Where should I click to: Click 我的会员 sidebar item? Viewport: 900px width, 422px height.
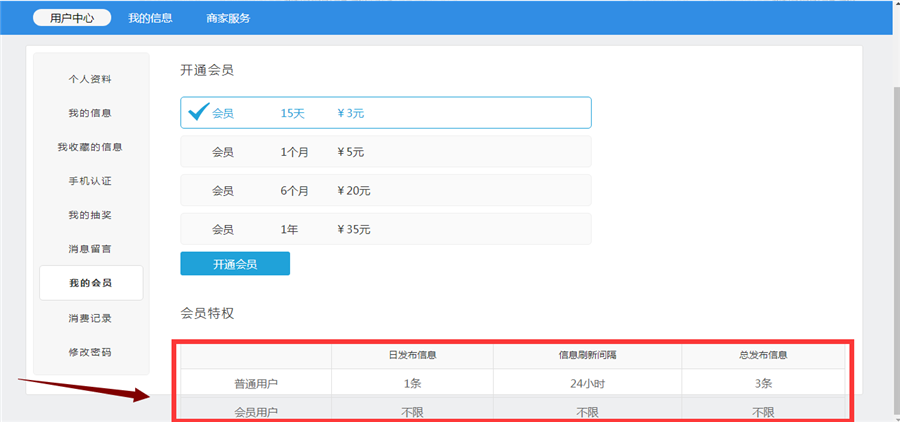90,283
